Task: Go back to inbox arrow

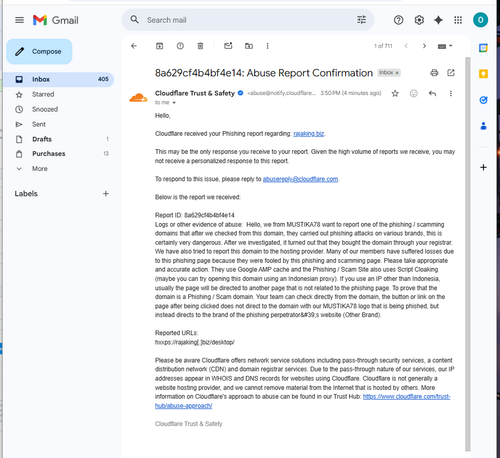Action: [134, 46]
